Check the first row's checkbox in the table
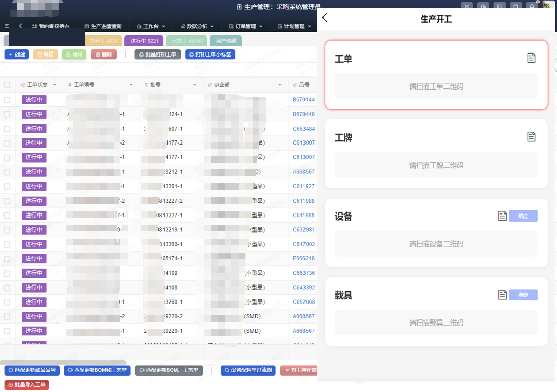 point(7,100)
